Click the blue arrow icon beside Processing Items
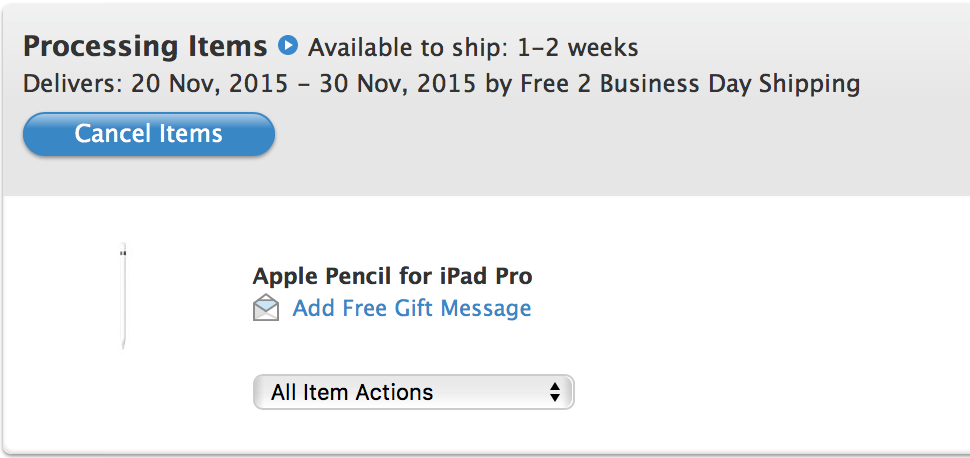The height and width of the screenshot is (458, 970). point(288,46)
